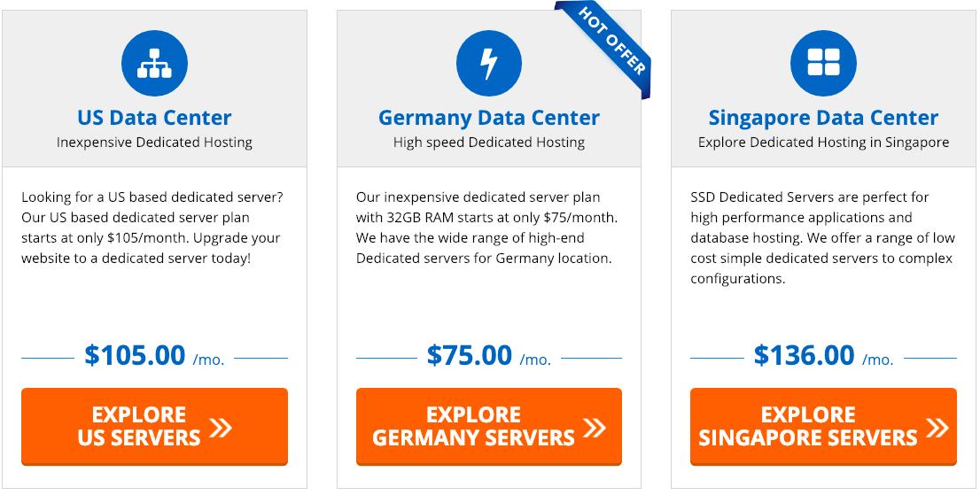Open the US Data Center heading
980x495 pixels.
click(x=154, y=118)
